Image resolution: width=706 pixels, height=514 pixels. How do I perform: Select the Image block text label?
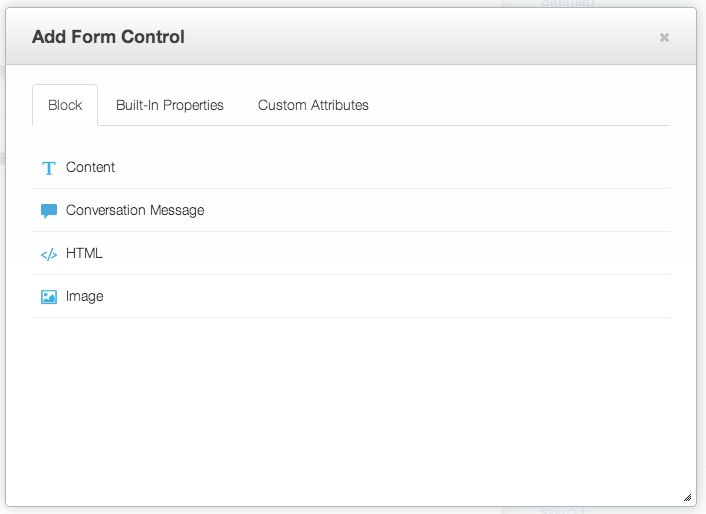click(x=84, y=296)
